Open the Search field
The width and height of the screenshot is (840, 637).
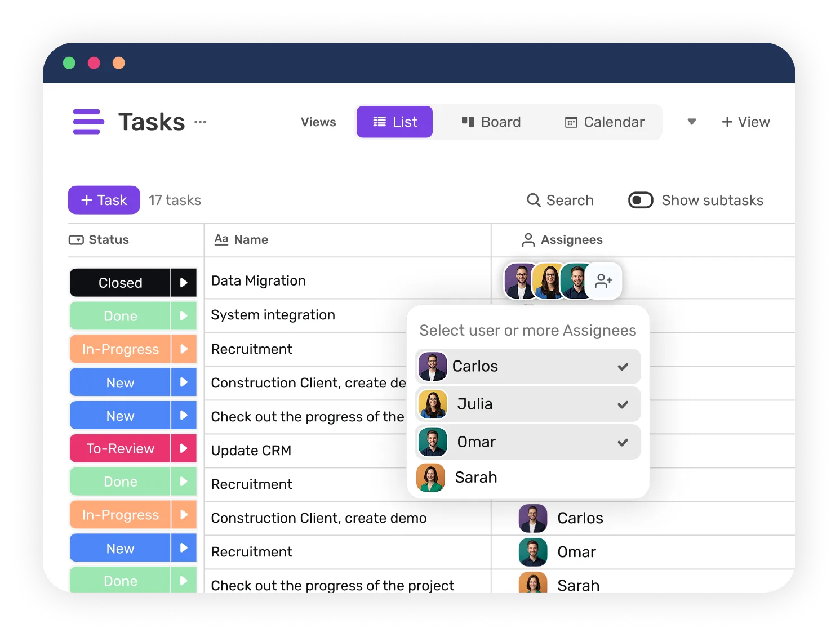click(x=560, y=200)
